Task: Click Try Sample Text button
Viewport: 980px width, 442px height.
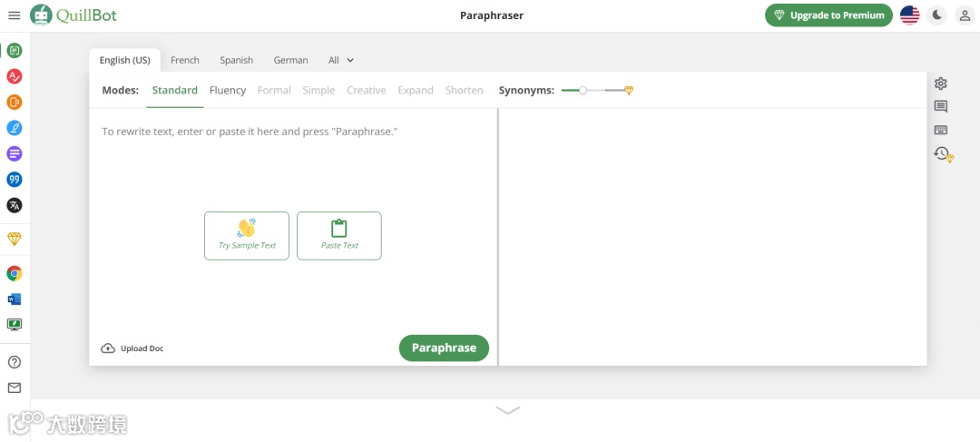Action: (x=247, y=236)
